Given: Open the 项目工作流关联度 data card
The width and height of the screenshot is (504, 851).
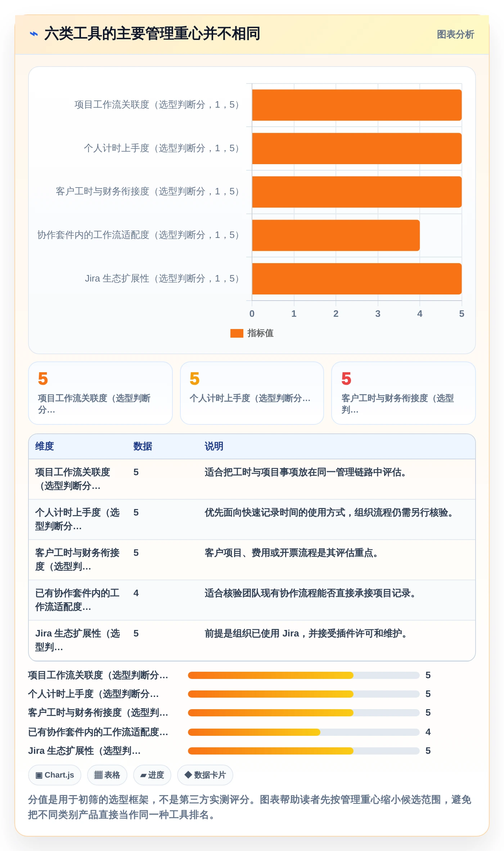Looking at the screenshot, I should coord(100,393).
